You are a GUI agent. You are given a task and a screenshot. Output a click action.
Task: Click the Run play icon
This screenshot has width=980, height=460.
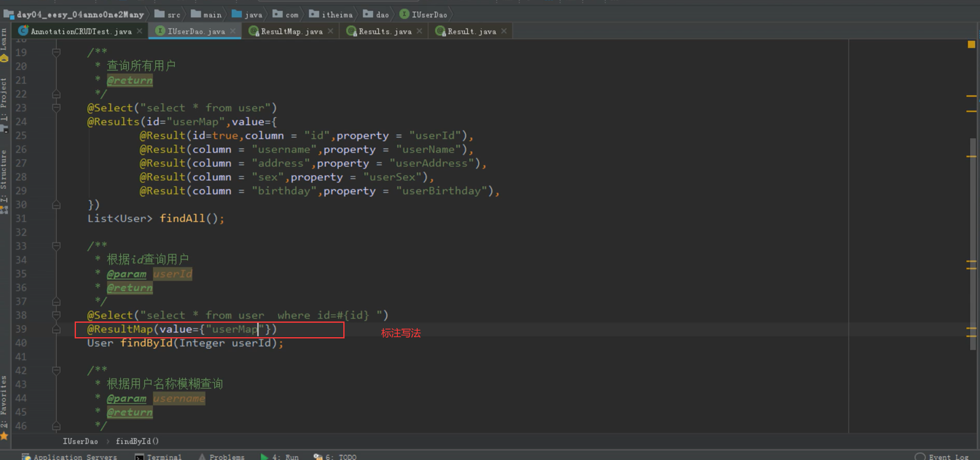tap(264, 457)
